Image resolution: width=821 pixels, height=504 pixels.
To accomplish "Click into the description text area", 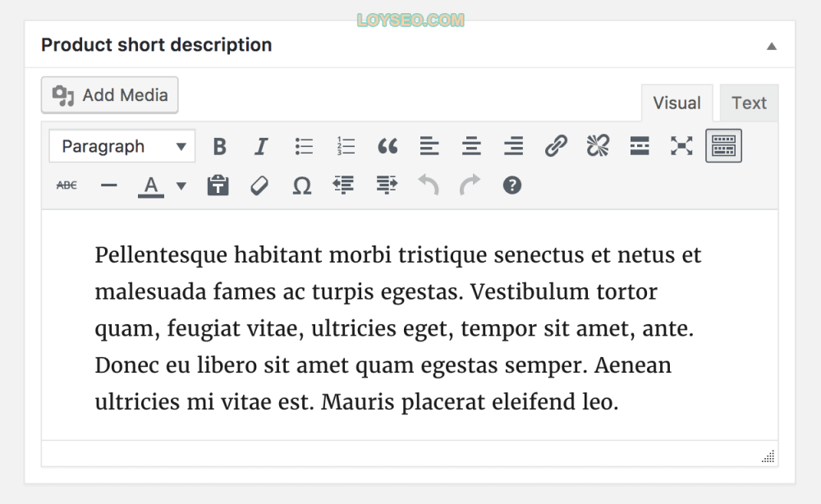I will (410, 326).
